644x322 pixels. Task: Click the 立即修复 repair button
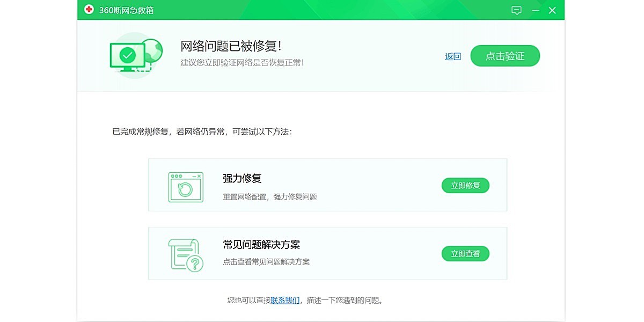465,185
